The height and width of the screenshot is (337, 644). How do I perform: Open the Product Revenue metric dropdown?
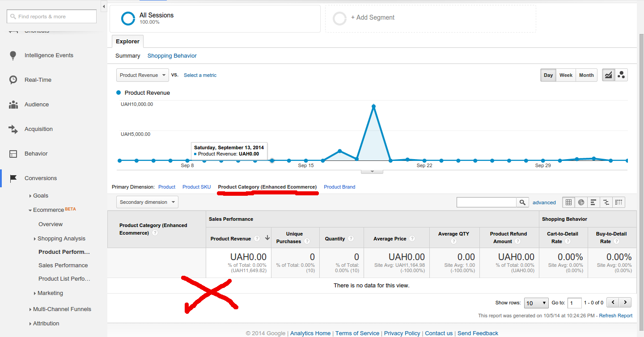pos(142,75)
